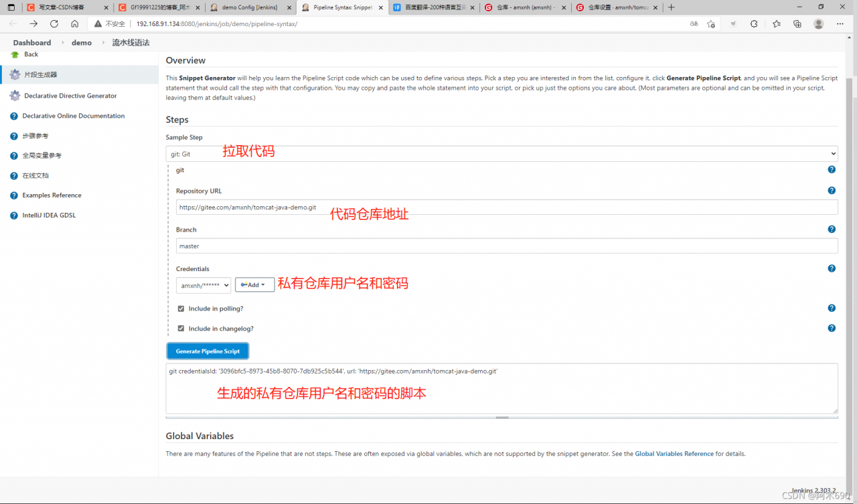Open the tab actions menu icon
This screenshot has height=504, width=857.
pyautogui.click(x=11, y=7)
